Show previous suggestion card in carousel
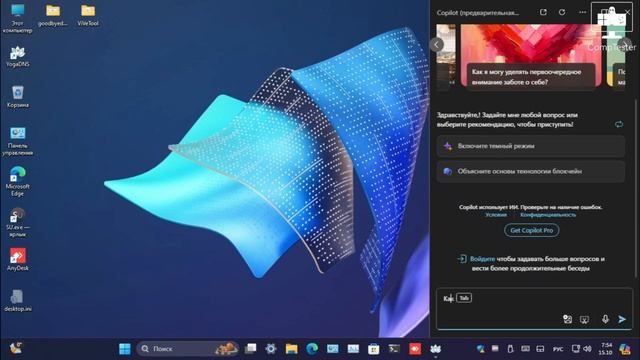This screenshot has width=640, height=360. [x=436, y=44]
